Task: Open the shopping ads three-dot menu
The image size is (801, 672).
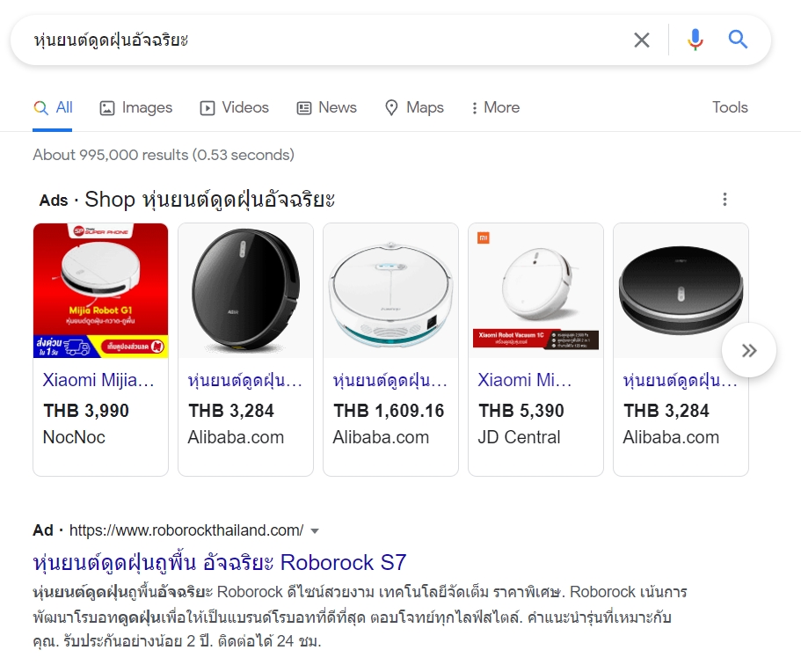Action: [725, 200]
